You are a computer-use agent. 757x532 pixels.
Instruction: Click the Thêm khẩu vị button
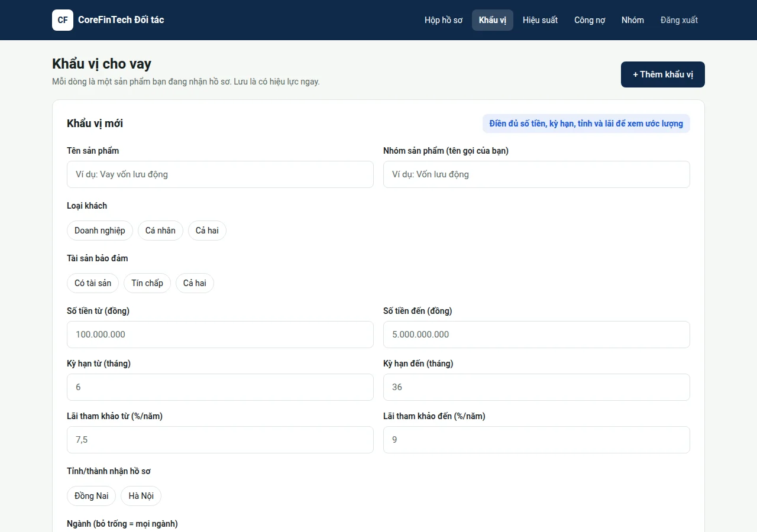663,74
